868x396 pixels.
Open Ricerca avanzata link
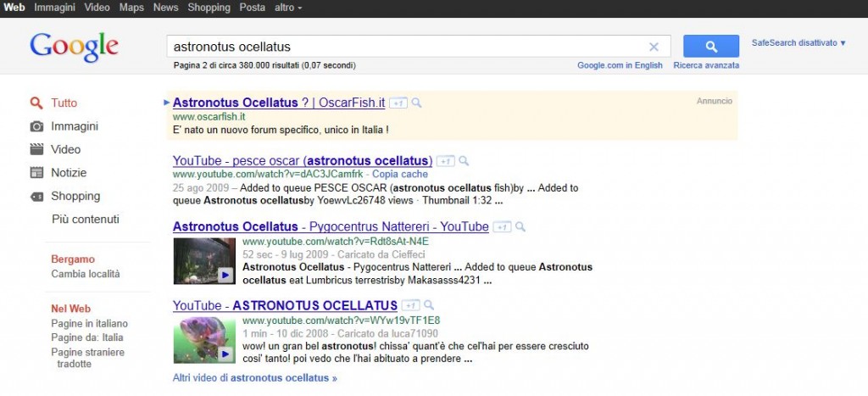click(x=706, y=65)
